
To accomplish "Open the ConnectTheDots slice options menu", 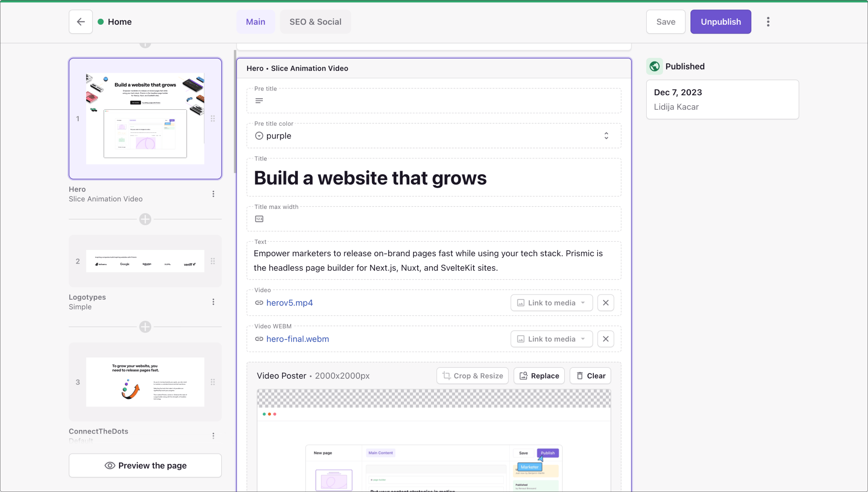I will [x=213, y=436].
